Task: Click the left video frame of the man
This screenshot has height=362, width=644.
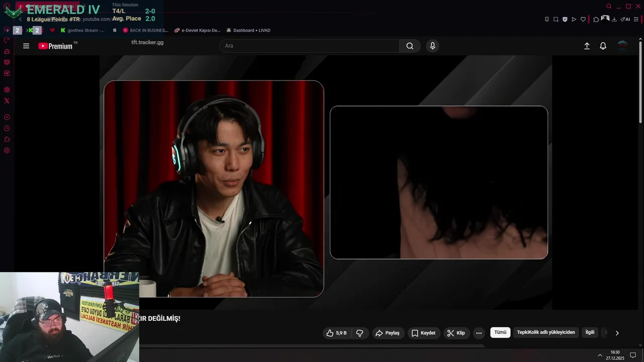Action: pyautogui.click(x=214, y=189)
